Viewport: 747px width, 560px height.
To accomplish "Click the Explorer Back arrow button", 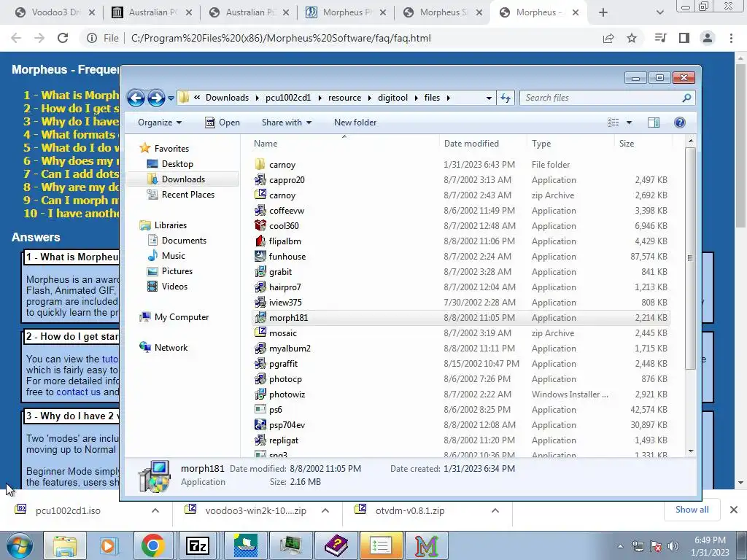I will (136, 98).
